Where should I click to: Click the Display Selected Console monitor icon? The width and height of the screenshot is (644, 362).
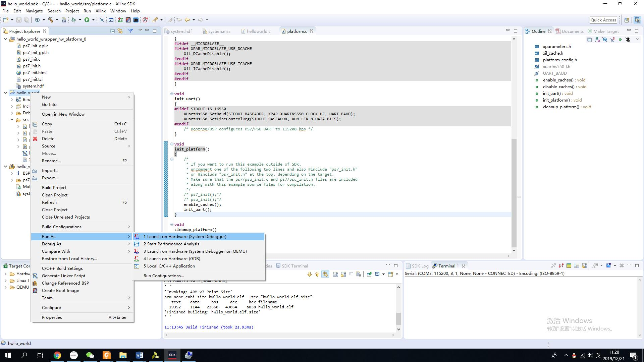[x=377, y=274]
